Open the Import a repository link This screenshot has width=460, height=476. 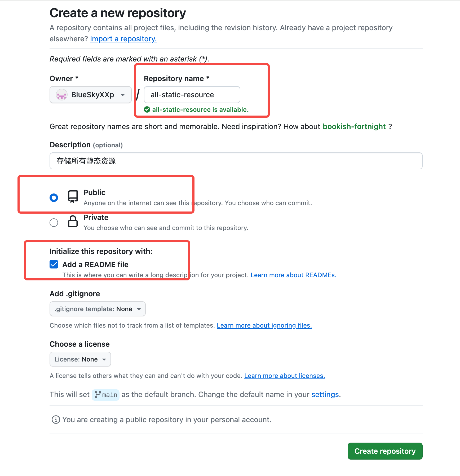(123, 39)
